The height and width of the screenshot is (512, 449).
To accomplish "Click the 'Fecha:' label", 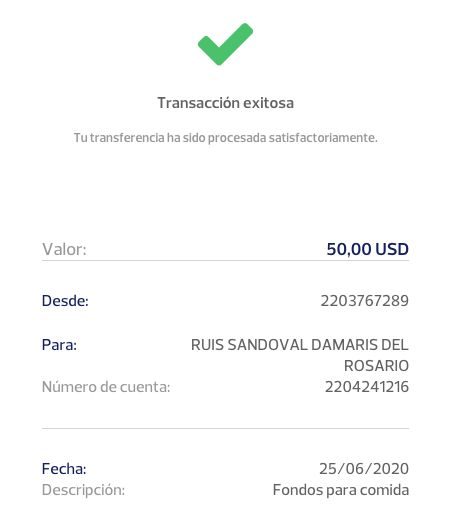I will tap(64, 469).
